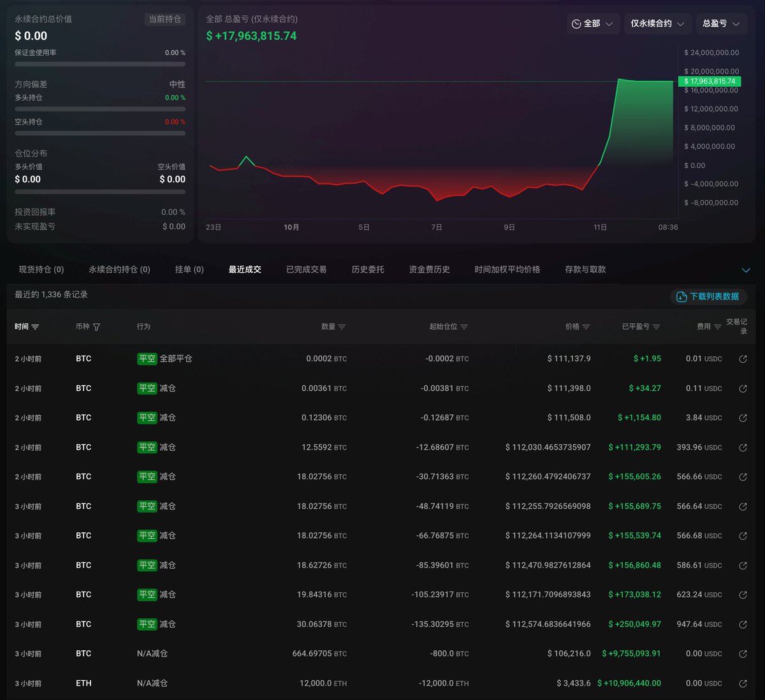Click the $17,963,815.74 chart price marker
The width and height of the screenshot is (765, 700).
tap(710, 81)
